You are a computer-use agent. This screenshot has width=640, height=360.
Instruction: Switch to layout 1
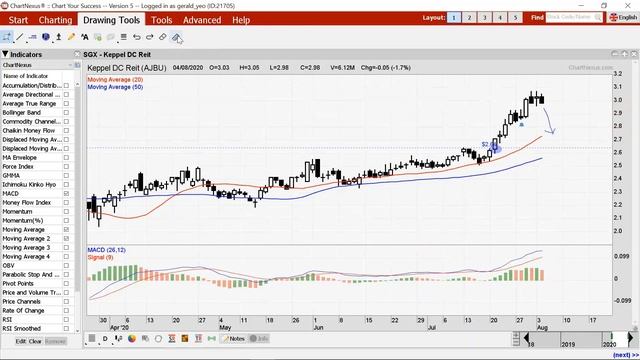(454, 18)
